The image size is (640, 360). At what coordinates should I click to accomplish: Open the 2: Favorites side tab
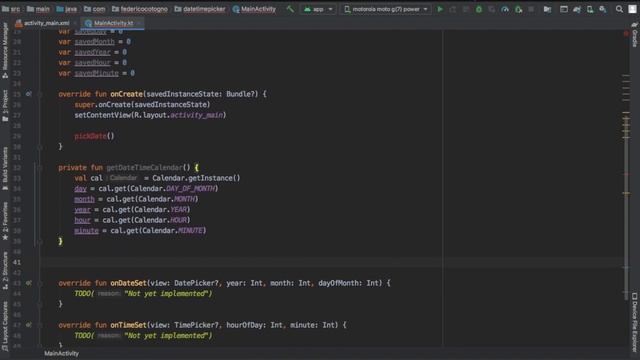click(5, 221)
